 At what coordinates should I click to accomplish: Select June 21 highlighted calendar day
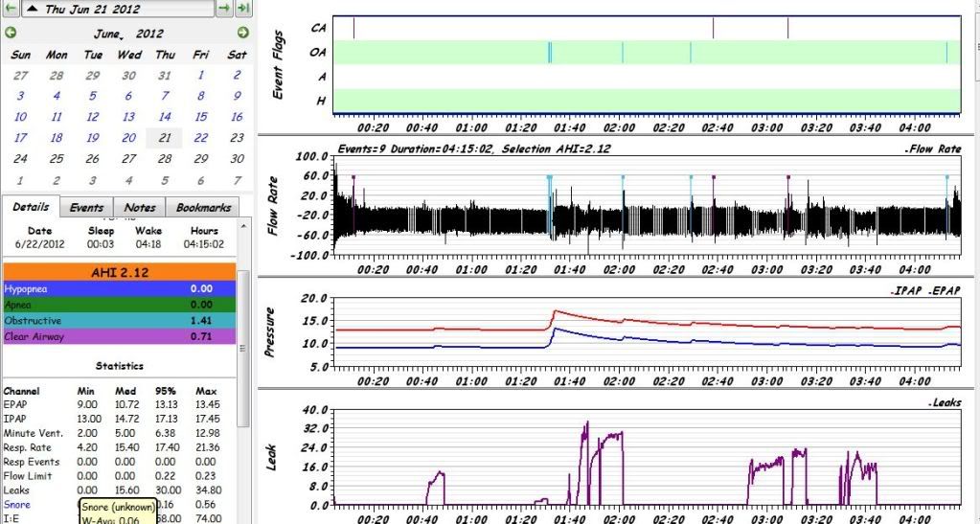click(x=165, y=138)
